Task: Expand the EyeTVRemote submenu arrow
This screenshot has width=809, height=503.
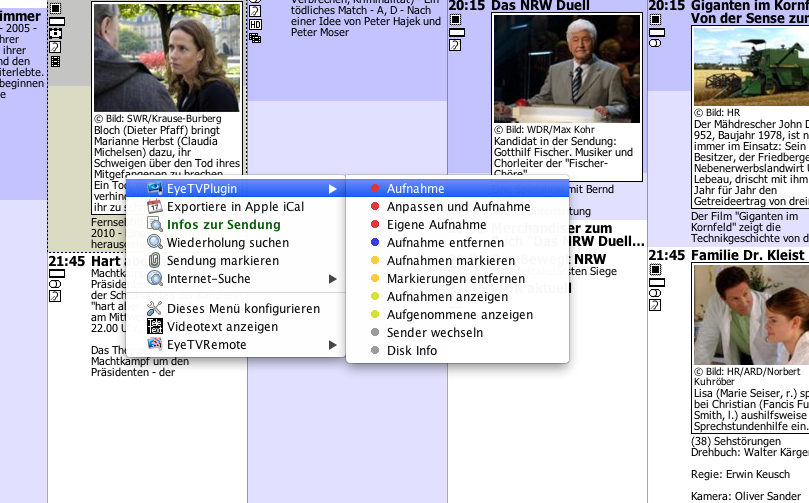Action: click(333, 345)
